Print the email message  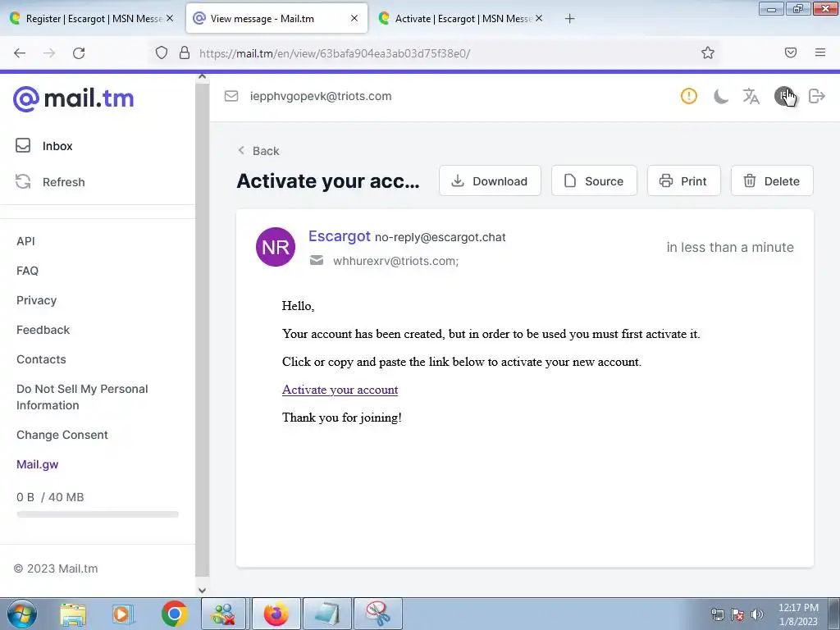pos(683,181)
